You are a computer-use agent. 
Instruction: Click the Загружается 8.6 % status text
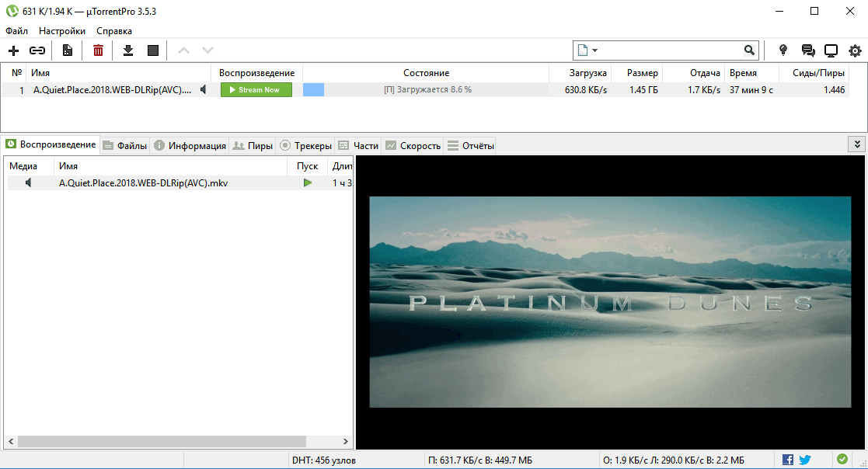click(428, 89)
